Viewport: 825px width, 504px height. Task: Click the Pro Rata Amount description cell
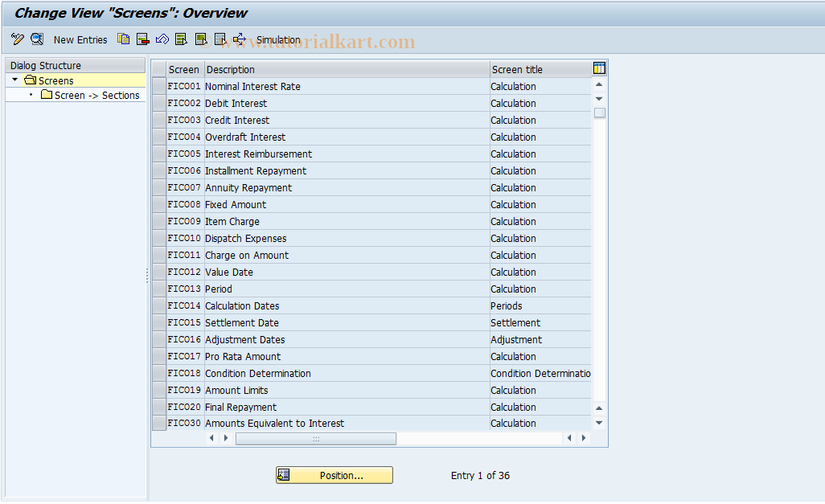click(x=347, y=356)
